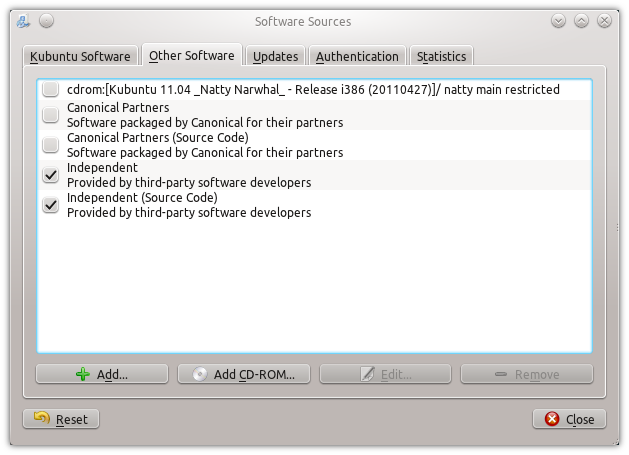Click the Add... button
629x455 pixels.
click(102, 374)
